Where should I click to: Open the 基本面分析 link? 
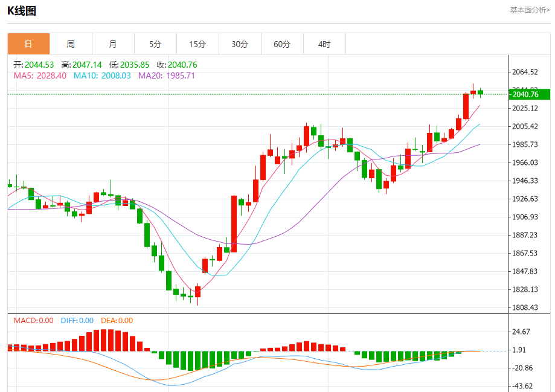tap(530, 10)
